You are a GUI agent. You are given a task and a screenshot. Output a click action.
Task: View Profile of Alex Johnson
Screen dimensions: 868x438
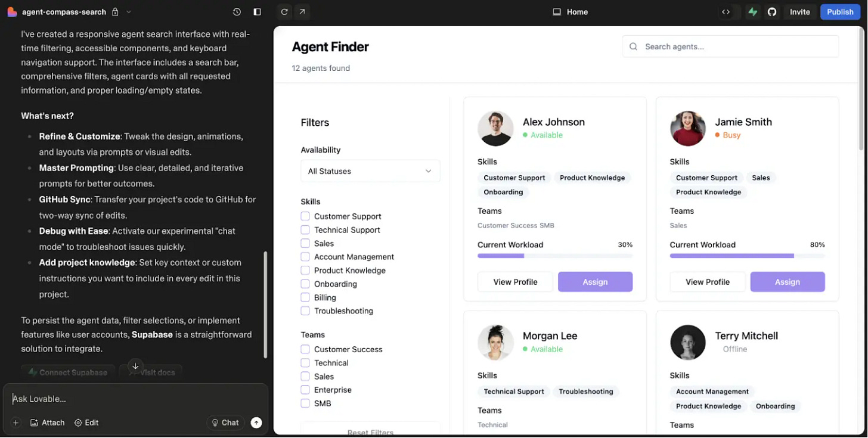coord(515,282)
